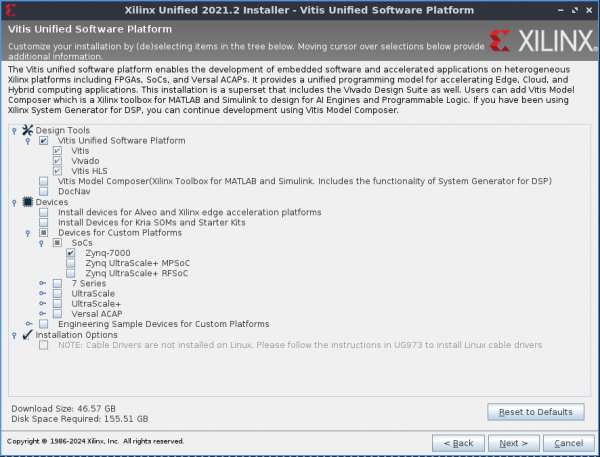Click the Design Tools wrench icon
Image resolution: width=600 pixels, height=457 pixels.
(28, 131)
